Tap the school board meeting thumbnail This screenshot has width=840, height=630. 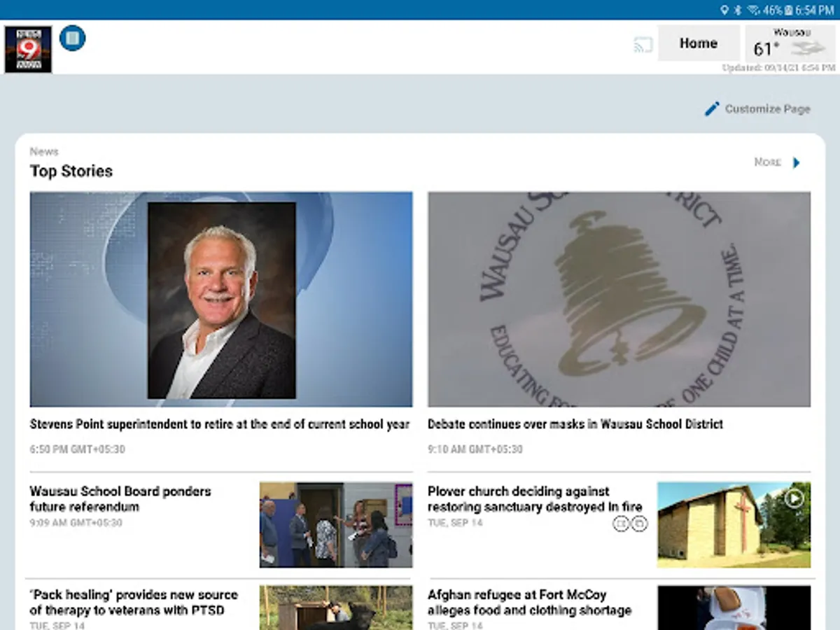tap(336, 524)
